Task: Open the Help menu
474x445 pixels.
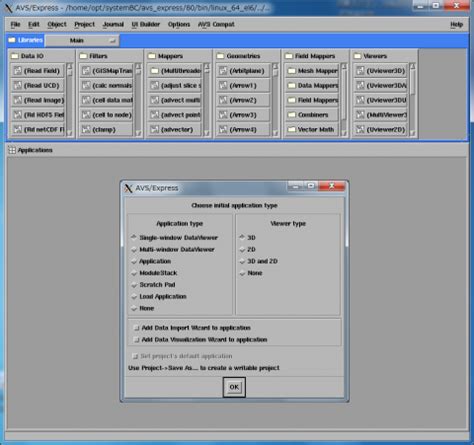Action: [x=456, y=24]
